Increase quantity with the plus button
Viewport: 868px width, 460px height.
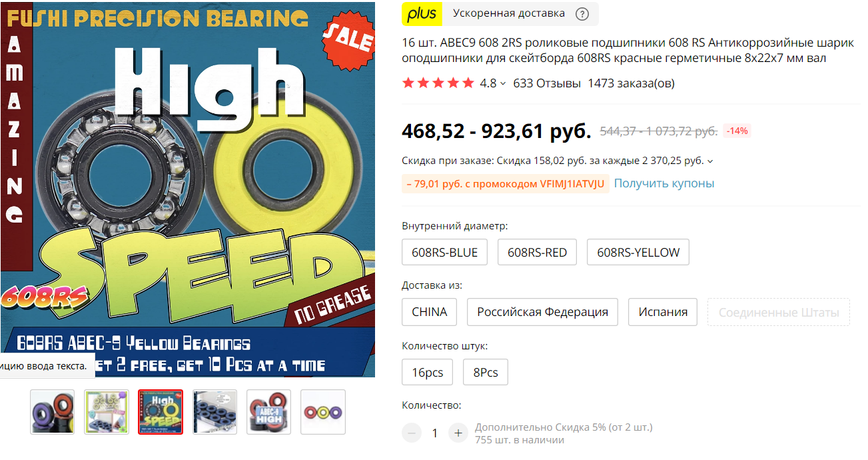point(458,433)
